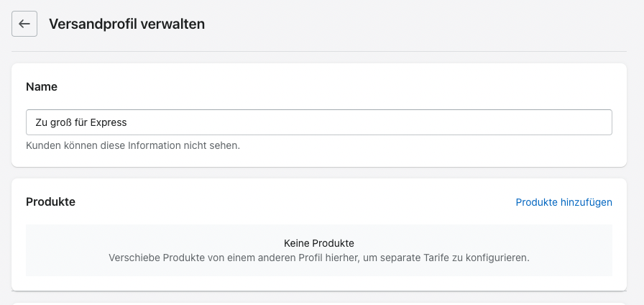
Task: Click the Name input field
Action: point(318,122)
